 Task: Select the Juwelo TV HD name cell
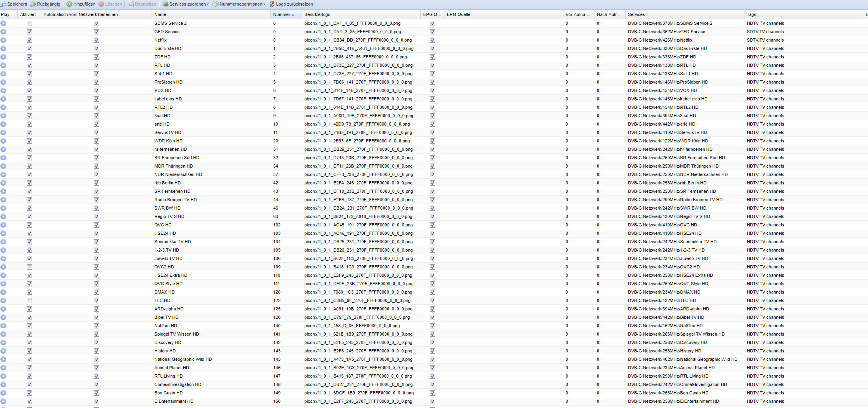tap(168, 258)
